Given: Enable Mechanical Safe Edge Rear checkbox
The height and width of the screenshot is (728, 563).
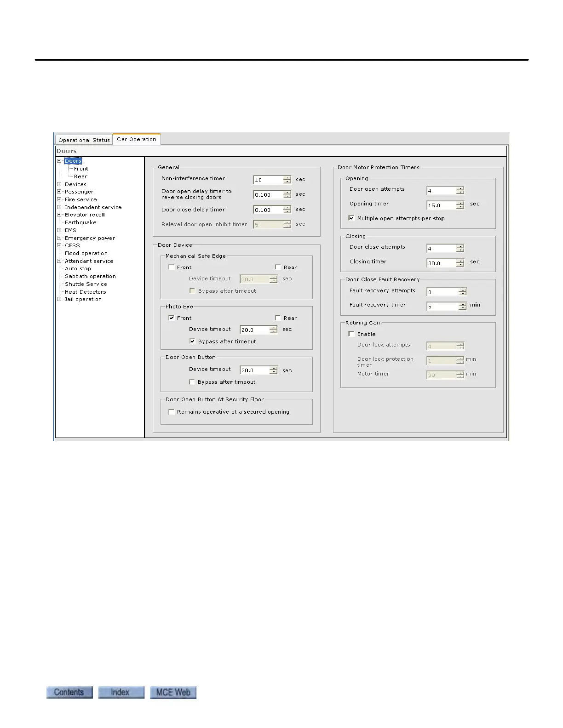Looking at the screenshot, I should (x=278, y=267).
